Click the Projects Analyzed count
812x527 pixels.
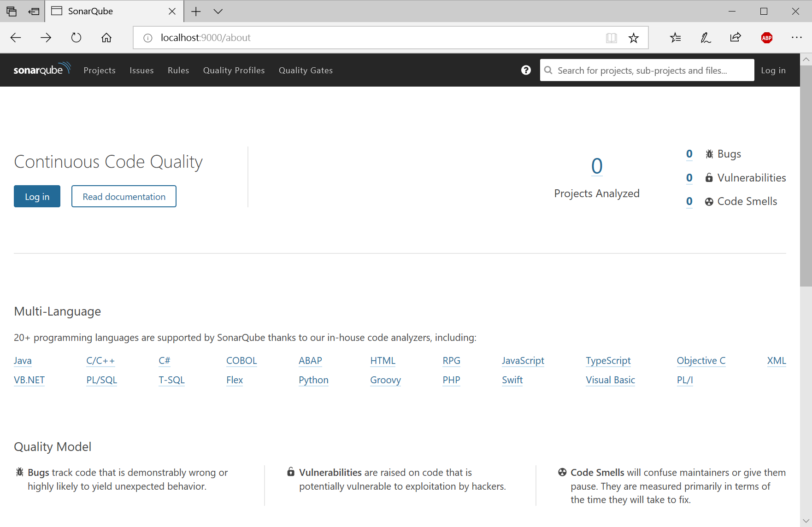point(597,166)
